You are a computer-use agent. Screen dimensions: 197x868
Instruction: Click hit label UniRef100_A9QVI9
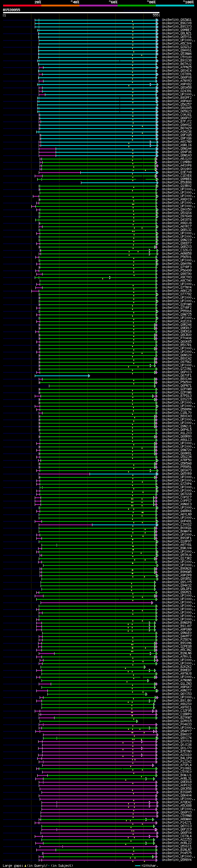(177, 199)
